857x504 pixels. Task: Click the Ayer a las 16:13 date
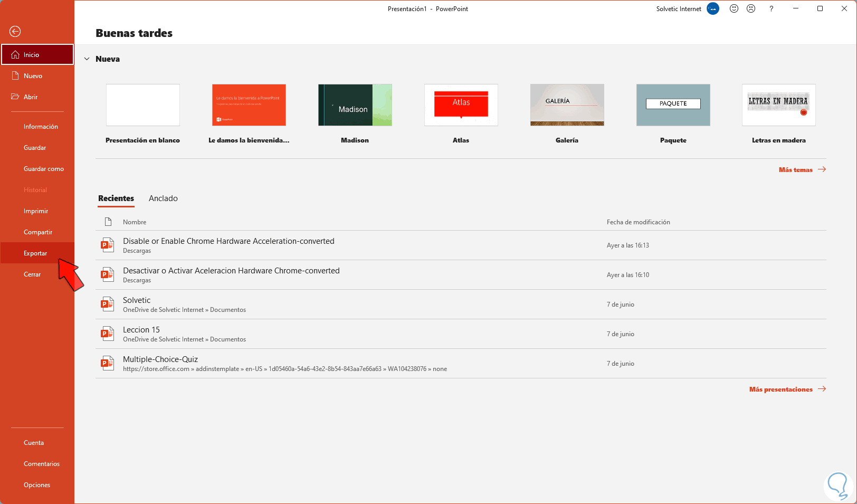628,245
